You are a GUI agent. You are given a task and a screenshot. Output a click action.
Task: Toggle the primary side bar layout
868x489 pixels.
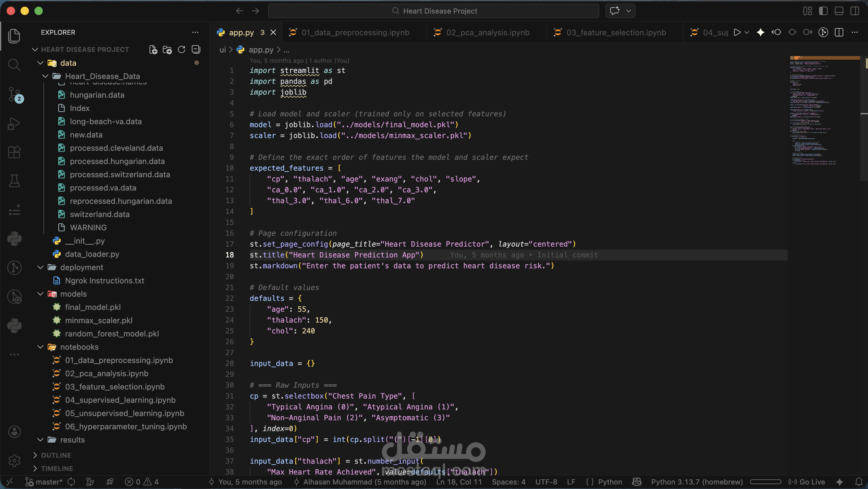(x=823, y=11)
